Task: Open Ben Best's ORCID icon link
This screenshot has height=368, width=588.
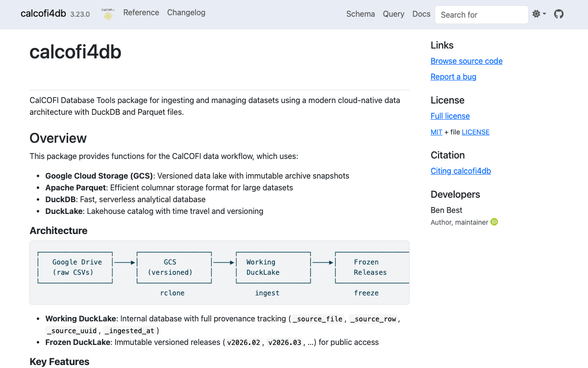Action: click(494, 222)
